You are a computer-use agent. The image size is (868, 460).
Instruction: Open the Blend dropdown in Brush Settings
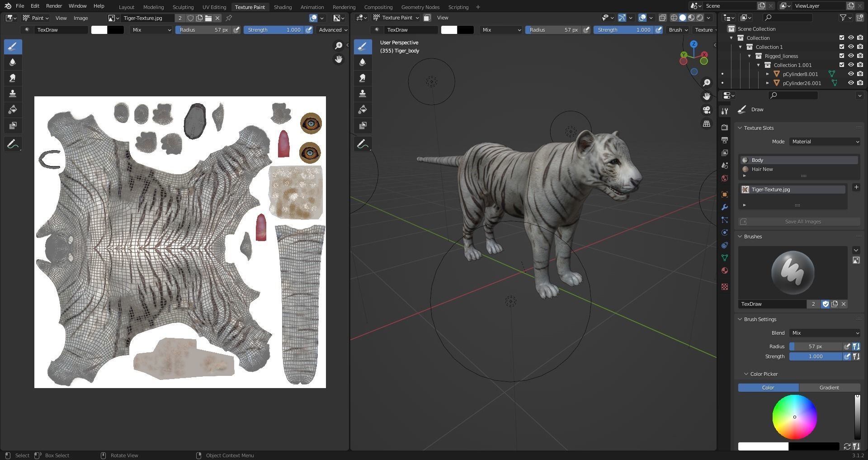(825, 333)
